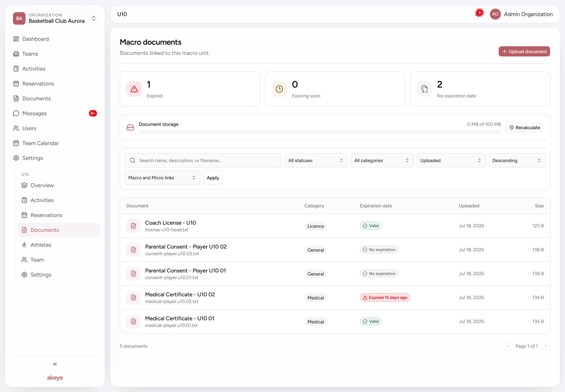Click the Messages speech bubble icon
The height and width of the screenshot is (392, 565).
16,113
